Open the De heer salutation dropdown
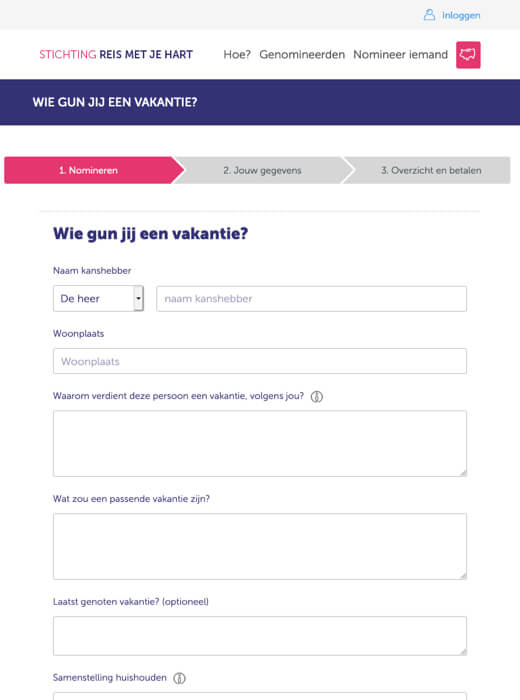Viewport: 520px width, 700px height. tap(98, 298)
